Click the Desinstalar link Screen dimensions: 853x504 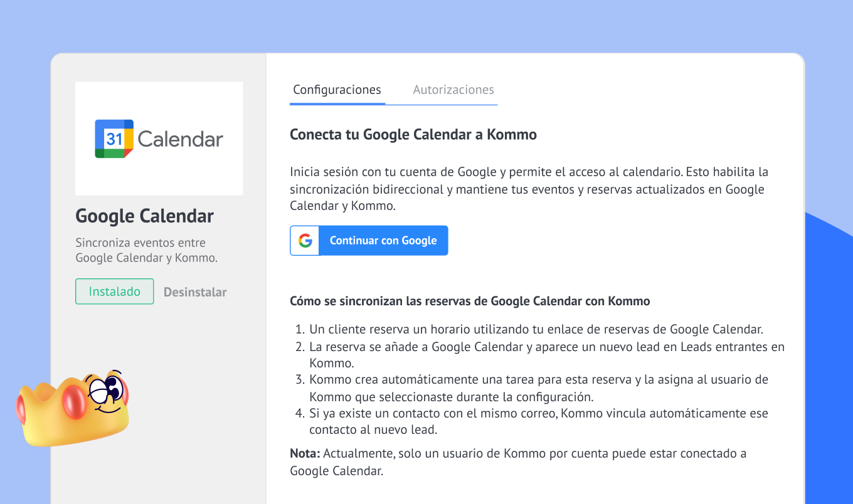195,292
